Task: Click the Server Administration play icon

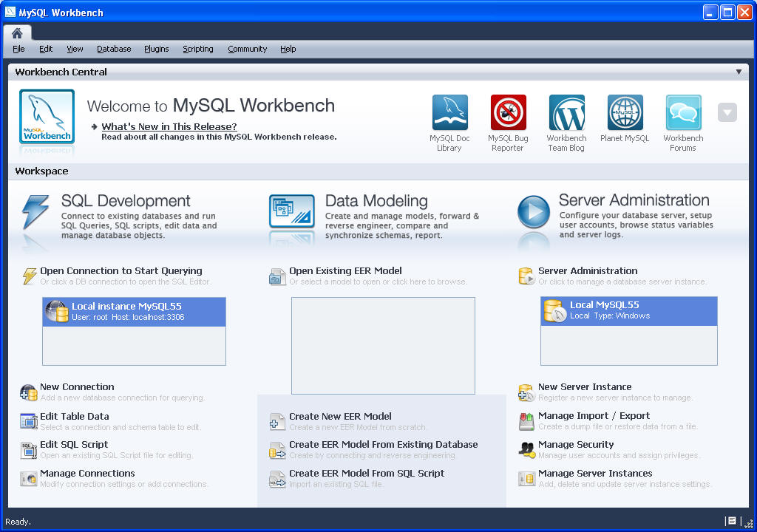Action: tap(533, 212)
